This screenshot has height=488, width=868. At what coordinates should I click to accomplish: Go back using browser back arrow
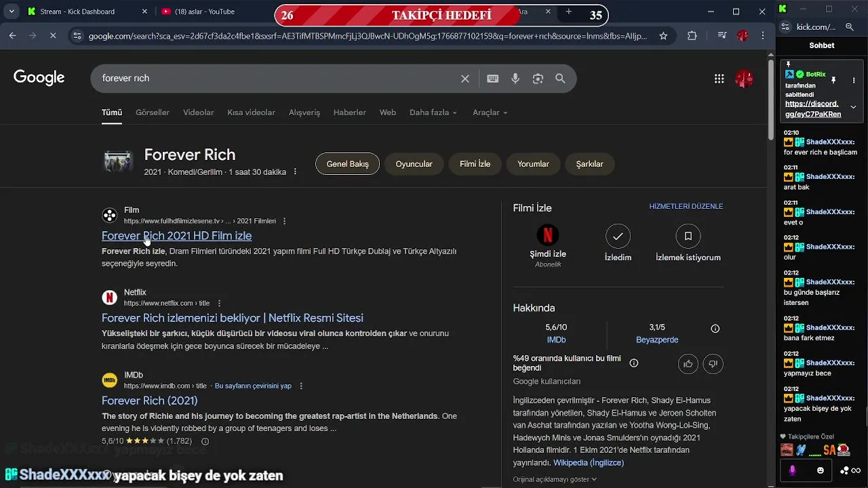point(12,36)
